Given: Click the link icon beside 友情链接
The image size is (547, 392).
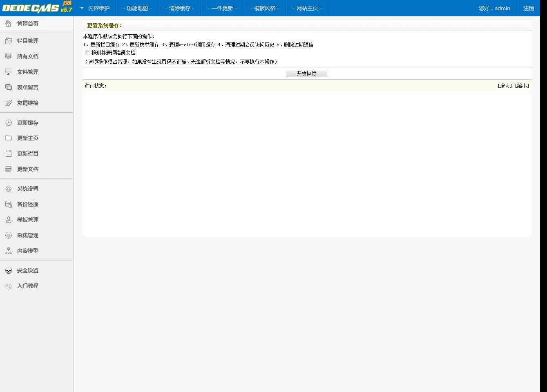Looking at the screenshot, I should click(9, 103).
